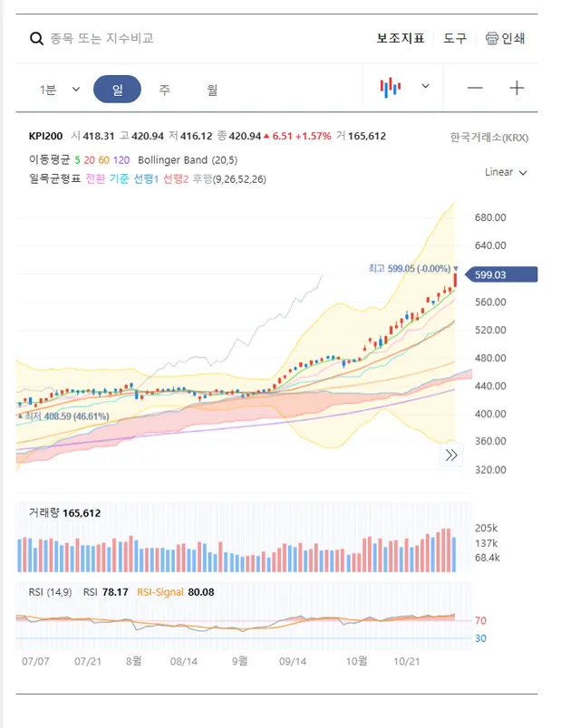Expand the chart type dropdown arrow
The image size is (580, 728).
tap(425, 87)
